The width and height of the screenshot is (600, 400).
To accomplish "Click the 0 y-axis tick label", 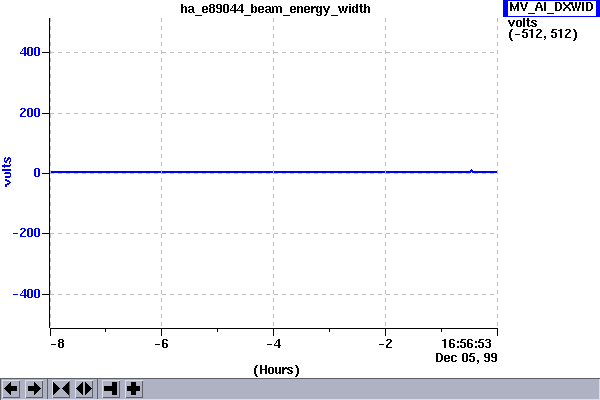I will tap(35, 173).
